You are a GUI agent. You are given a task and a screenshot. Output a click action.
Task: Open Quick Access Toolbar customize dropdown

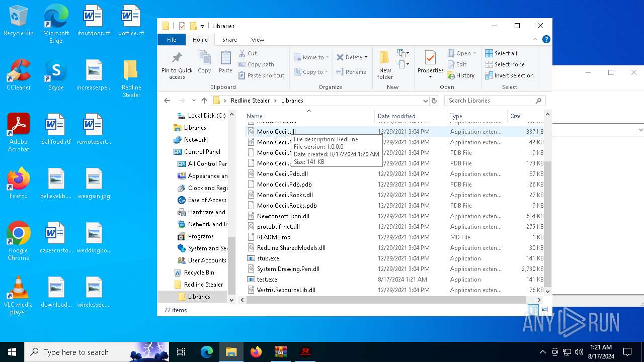[x=202, y=26]
